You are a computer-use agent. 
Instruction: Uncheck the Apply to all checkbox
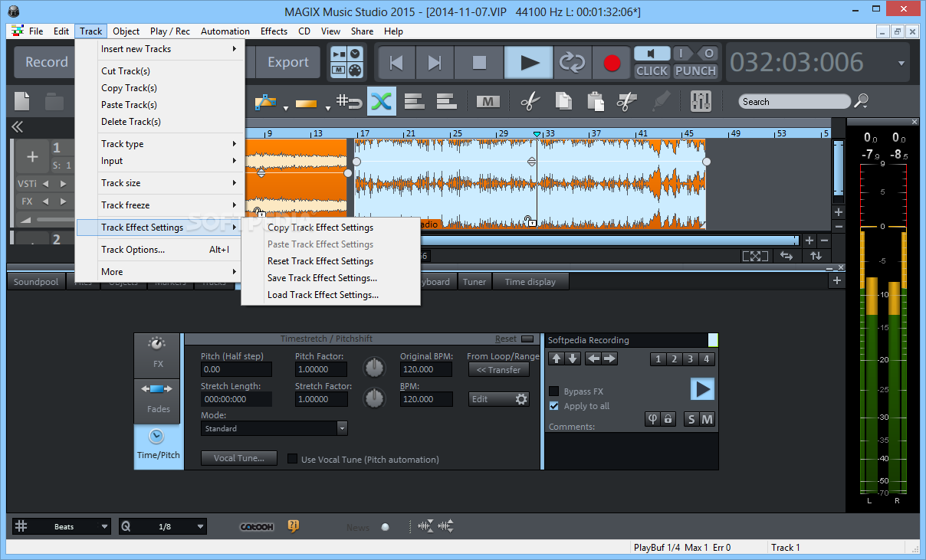pos(554,406)
